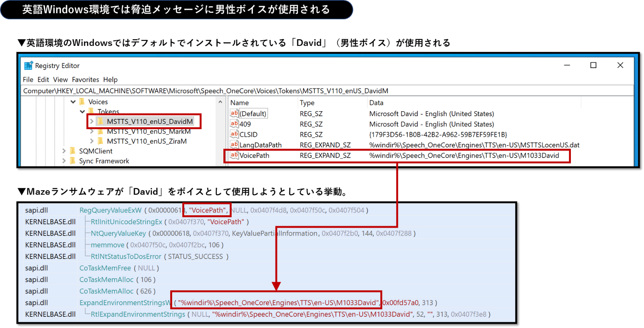
Task: Click the LangDataPath value string icon
Action: (x=234, y=145)
